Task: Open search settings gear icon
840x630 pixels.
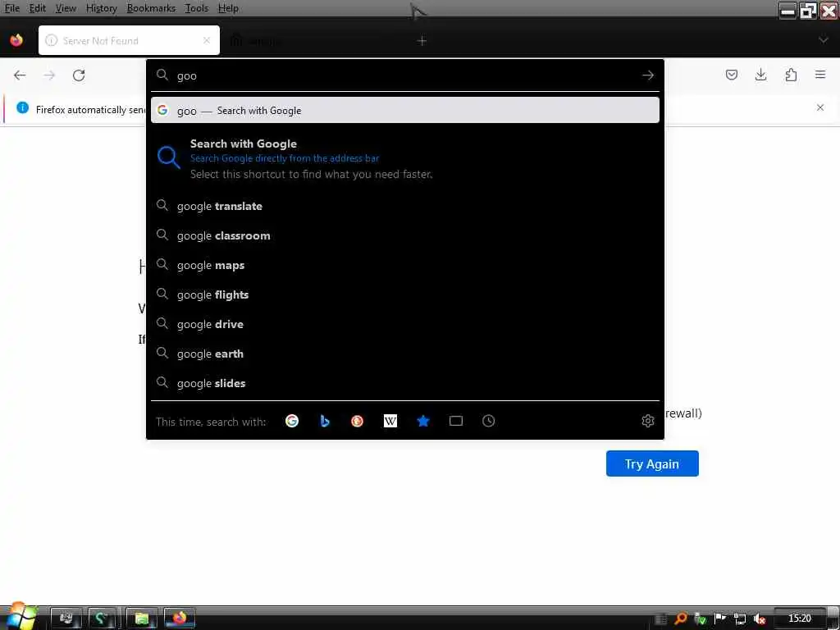Action: 648,421
